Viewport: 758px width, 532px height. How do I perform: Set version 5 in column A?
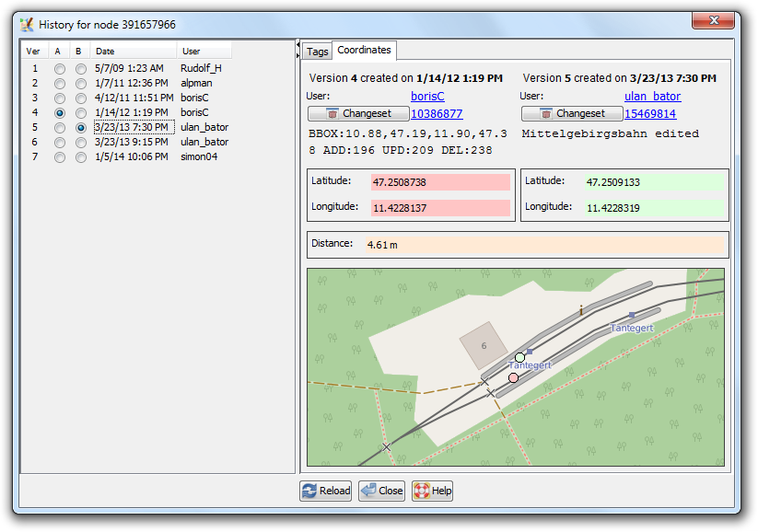tap(60, 128)
